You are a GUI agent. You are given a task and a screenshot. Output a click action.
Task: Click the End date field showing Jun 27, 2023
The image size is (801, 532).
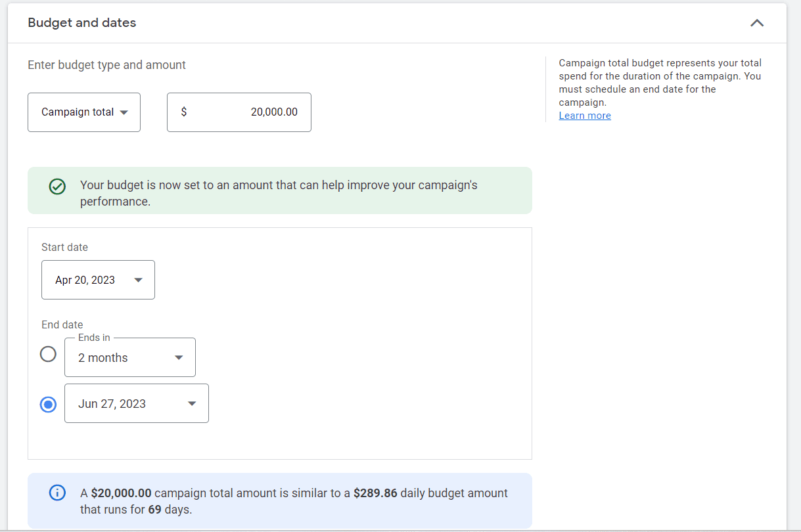137,403
